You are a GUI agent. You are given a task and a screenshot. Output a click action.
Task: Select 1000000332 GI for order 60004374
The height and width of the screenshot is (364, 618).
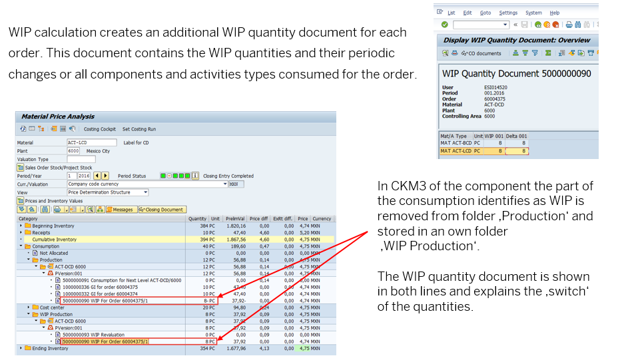pos(175,294)
